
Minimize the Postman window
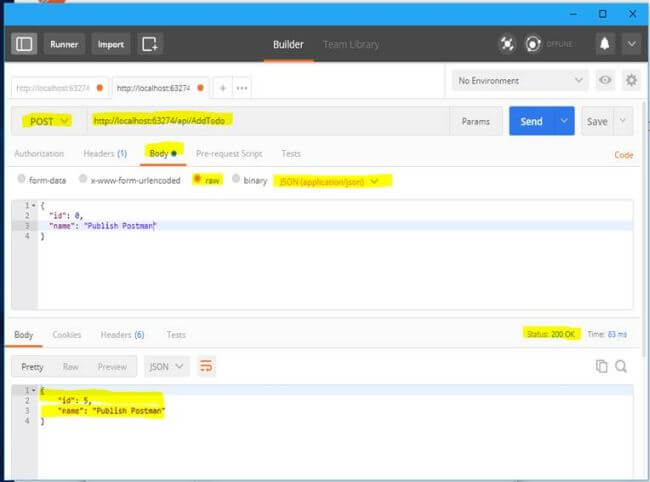point(573,14)
